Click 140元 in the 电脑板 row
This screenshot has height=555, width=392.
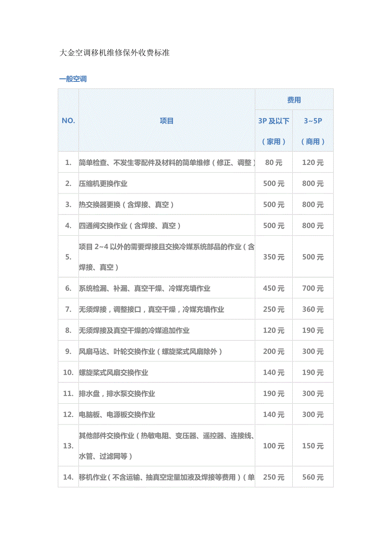tap(274, 414)
